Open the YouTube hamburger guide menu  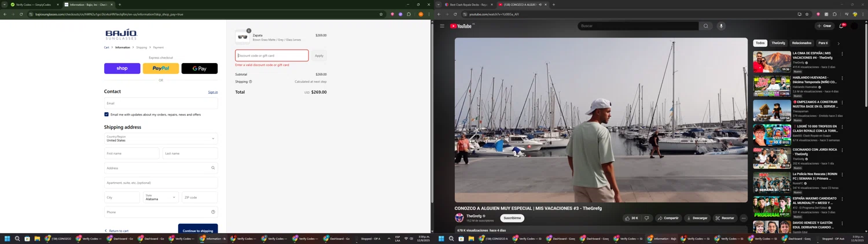[x=442, y=26]
